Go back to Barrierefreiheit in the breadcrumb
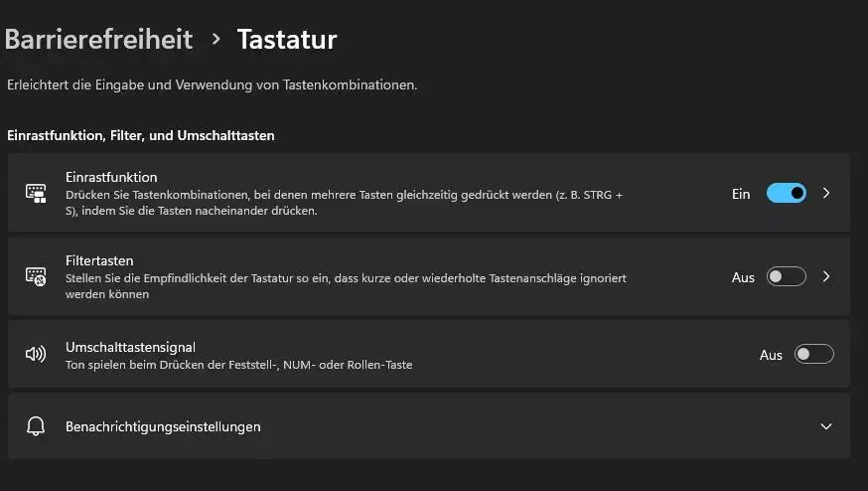 (98, 40)
